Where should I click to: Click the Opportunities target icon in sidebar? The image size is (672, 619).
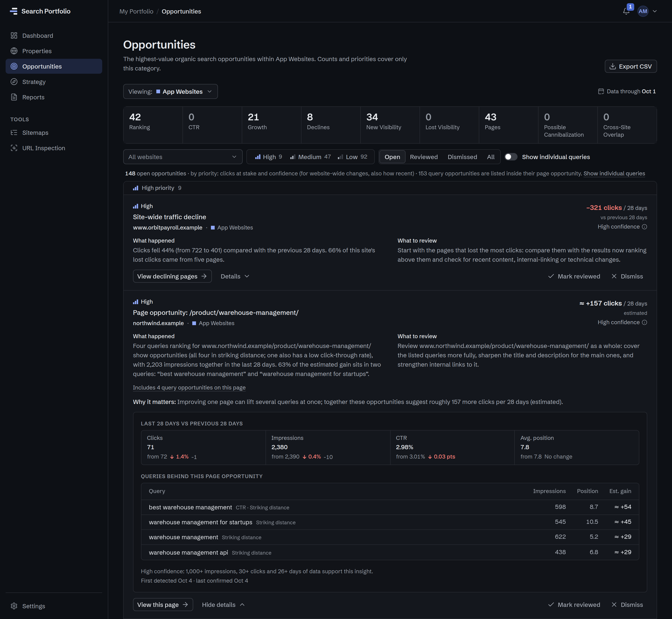(x=14, y=66)
